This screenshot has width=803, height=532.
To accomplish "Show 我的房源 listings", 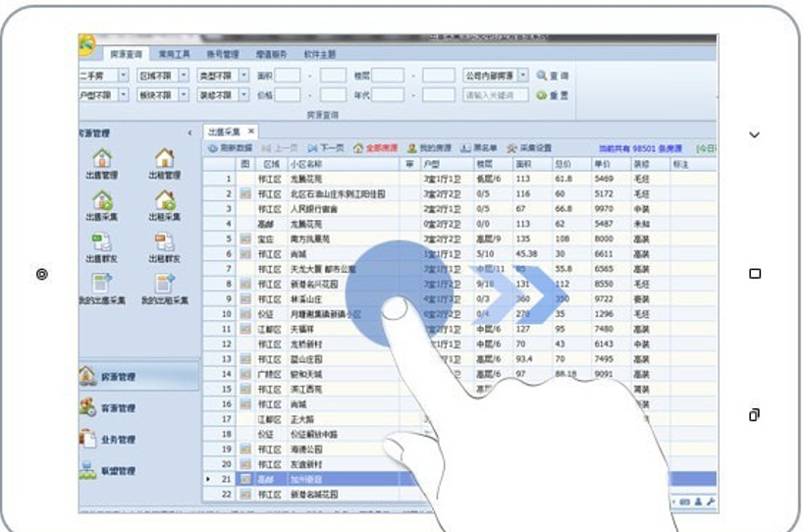I will point(429,148).
